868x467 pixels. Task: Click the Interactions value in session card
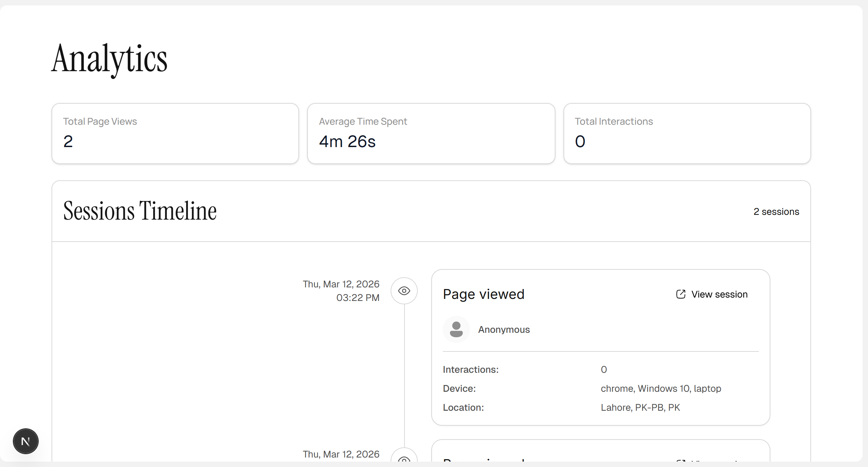[x=604, y=369]
